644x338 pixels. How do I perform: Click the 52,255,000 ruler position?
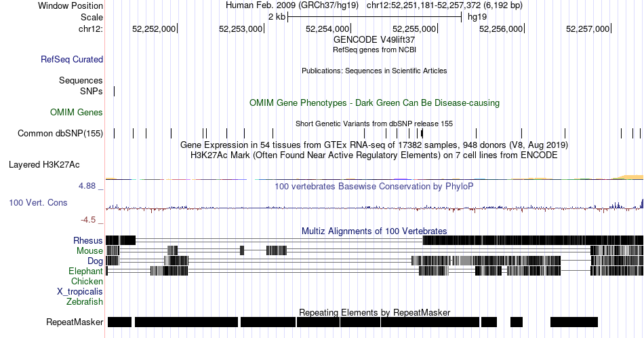[414, 29]
